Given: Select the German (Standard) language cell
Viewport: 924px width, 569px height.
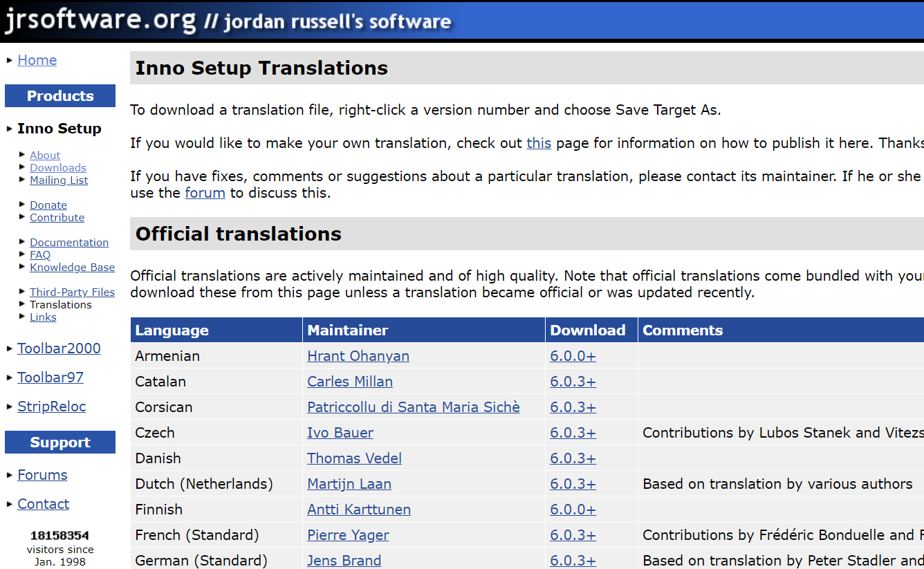Looking at the screenshot, I should [x=216, y=560].
